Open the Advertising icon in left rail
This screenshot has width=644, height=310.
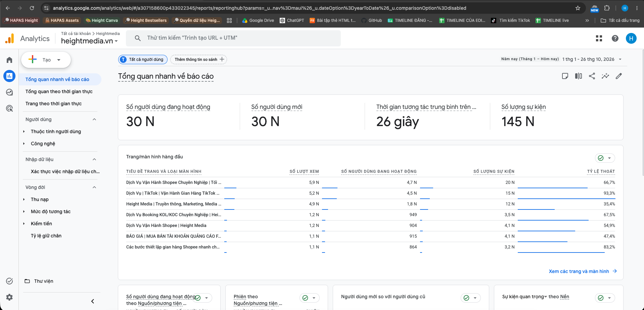(x=9, y=108)
